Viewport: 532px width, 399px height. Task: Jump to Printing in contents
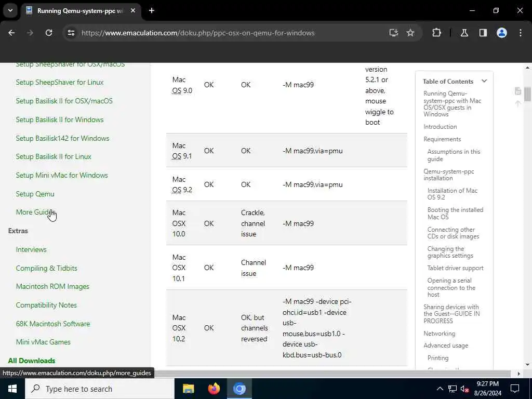click(x=438, y=358)
